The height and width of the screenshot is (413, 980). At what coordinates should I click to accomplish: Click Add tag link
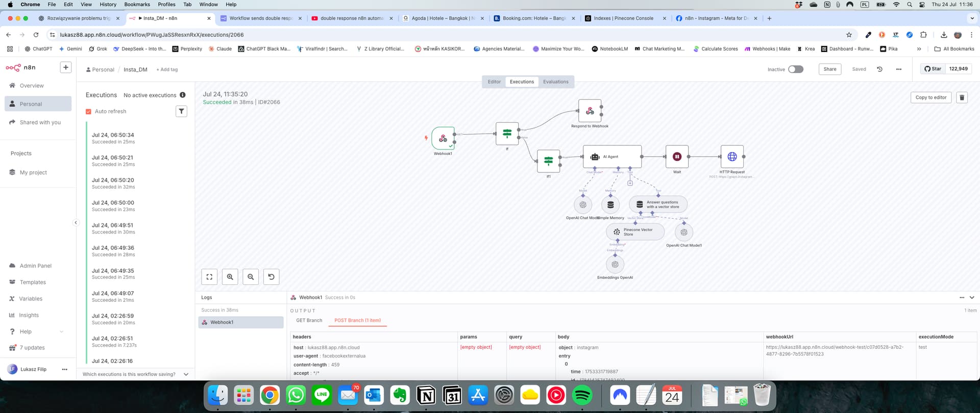pos(167,69)
